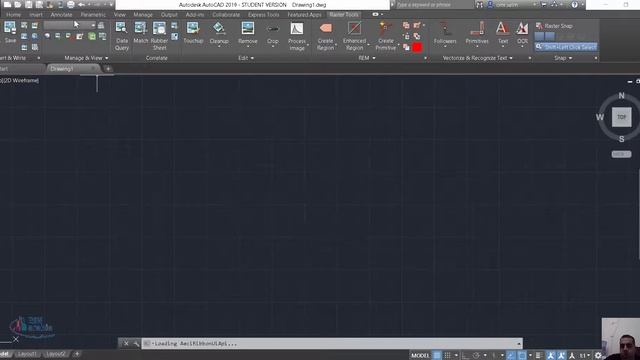Viewport: 640px width, 360px height.
Task: Expand the Manage & View panel
Action: click(x=86, y=58)
